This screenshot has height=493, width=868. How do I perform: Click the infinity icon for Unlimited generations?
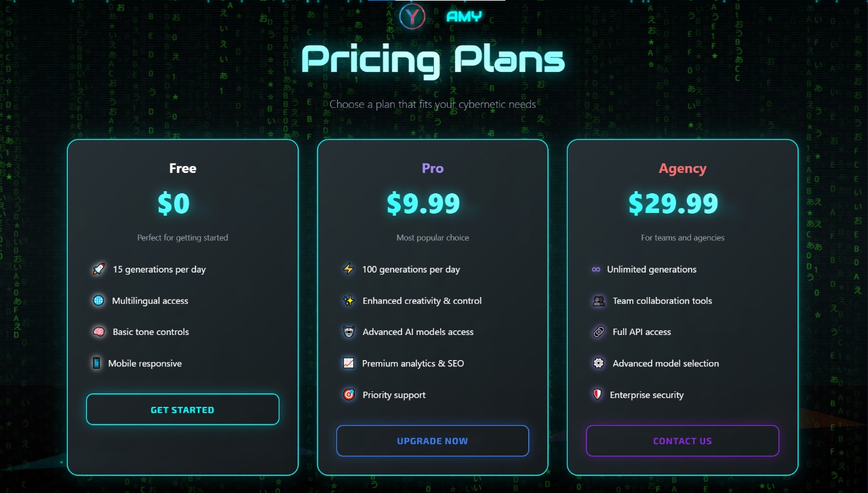[x=596, y=269]
